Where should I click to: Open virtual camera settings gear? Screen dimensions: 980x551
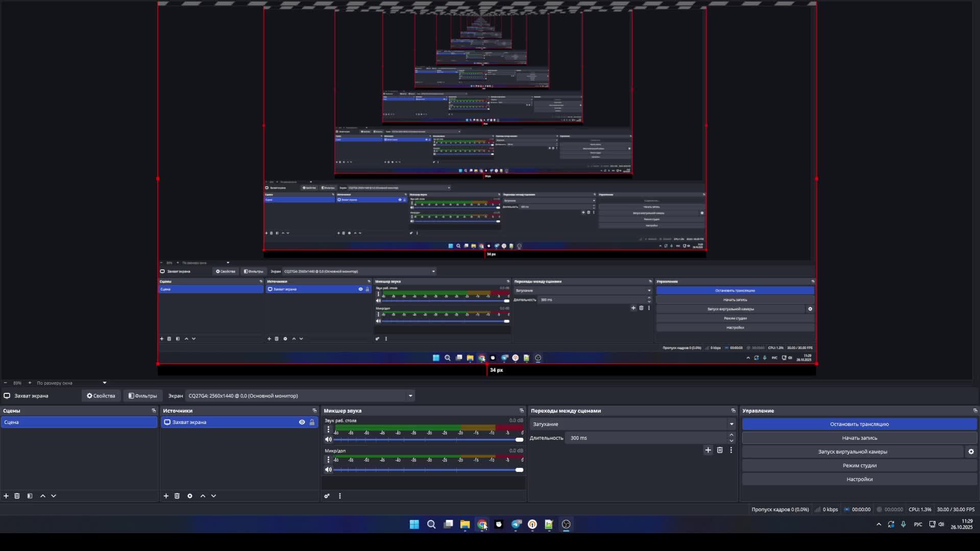pyautogui.click(x=971, y=452)
